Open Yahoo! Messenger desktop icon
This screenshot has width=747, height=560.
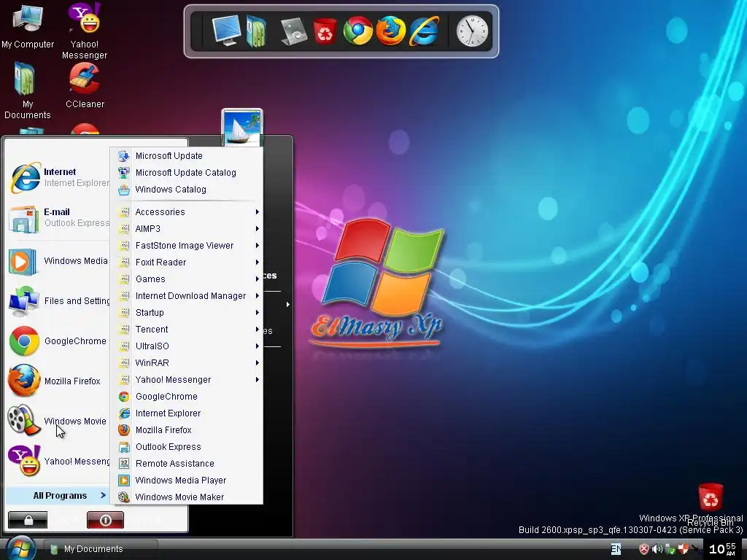85,31
